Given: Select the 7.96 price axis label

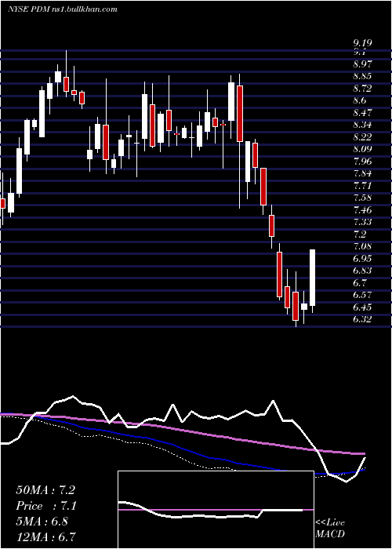Looking at the screenshot, I should tap(362, 162).
